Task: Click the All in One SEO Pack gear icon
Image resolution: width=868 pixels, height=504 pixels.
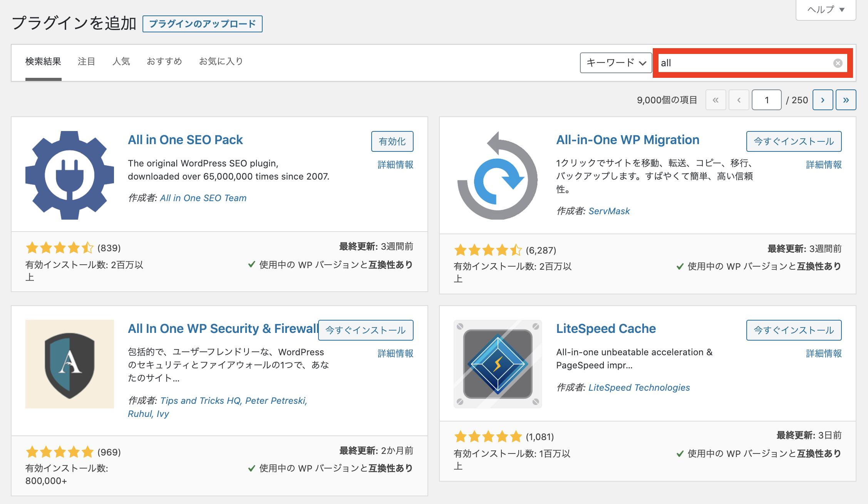Action: point(70,175)
